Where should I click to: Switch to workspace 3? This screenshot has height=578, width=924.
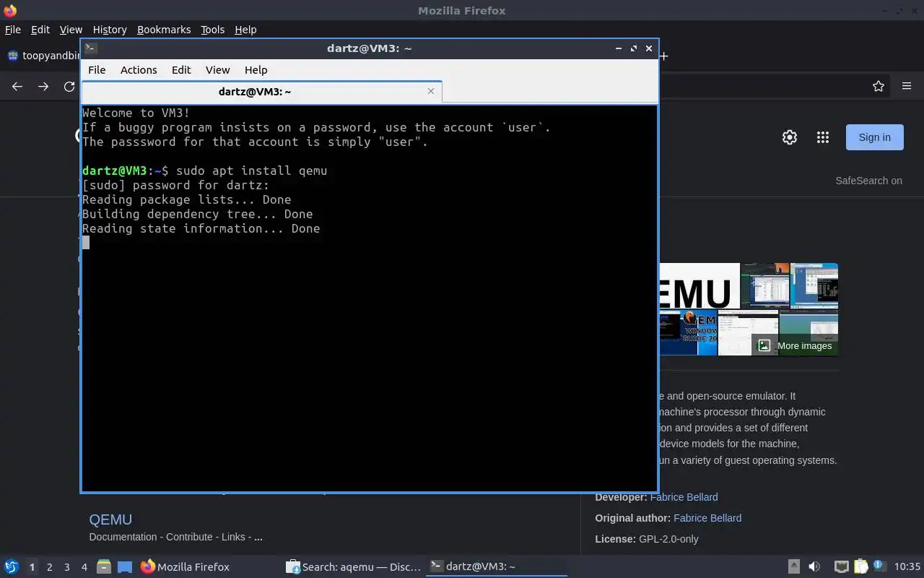(66, 567)
